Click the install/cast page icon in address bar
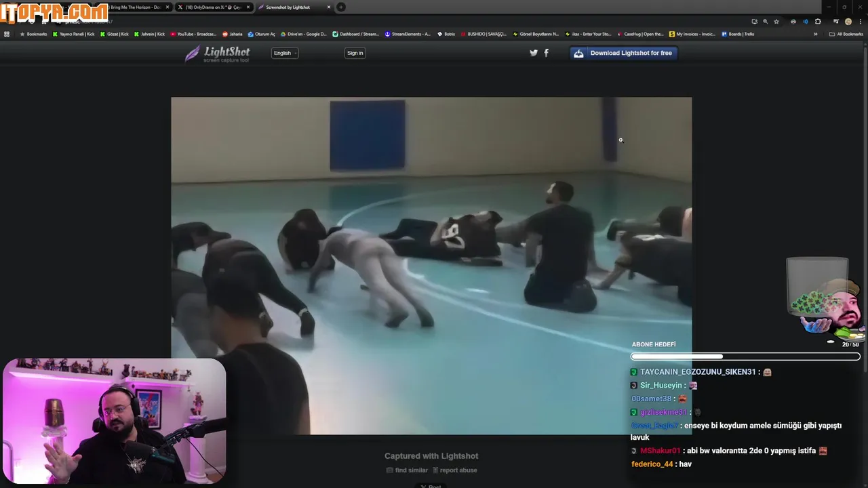This screenshot has width=868, height=488. click(x=754, y=22)
